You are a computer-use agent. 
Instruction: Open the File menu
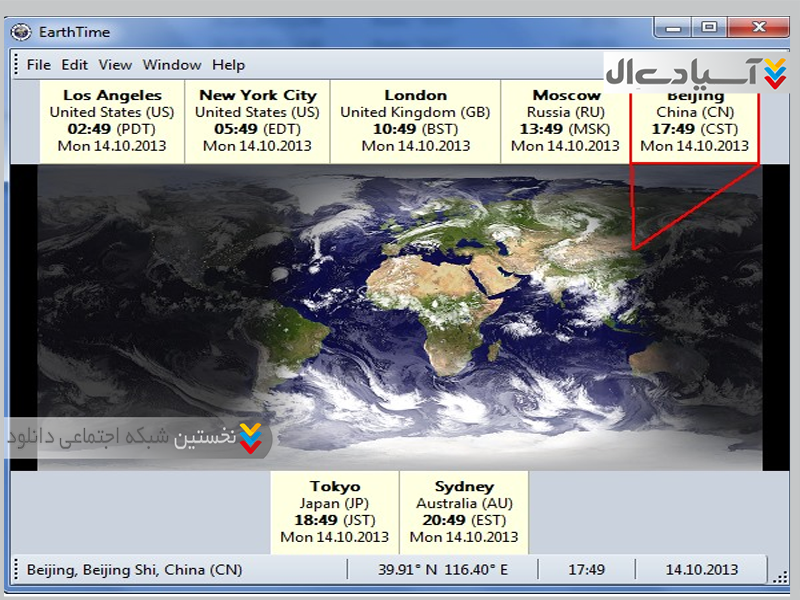click(x=39, y=65)
